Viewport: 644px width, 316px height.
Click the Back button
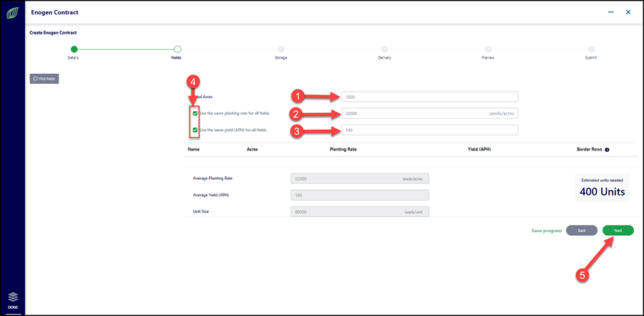[x=582, y=231]
